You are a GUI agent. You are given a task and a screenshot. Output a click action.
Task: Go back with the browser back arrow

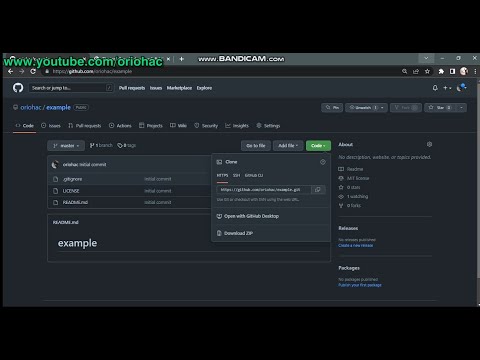point(10,71)
